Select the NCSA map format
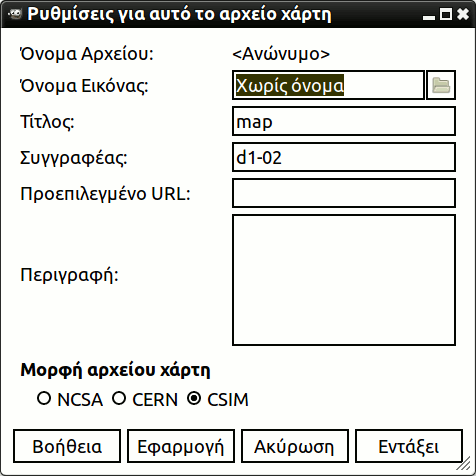The image size is (476, 476). tap(70, 399)
